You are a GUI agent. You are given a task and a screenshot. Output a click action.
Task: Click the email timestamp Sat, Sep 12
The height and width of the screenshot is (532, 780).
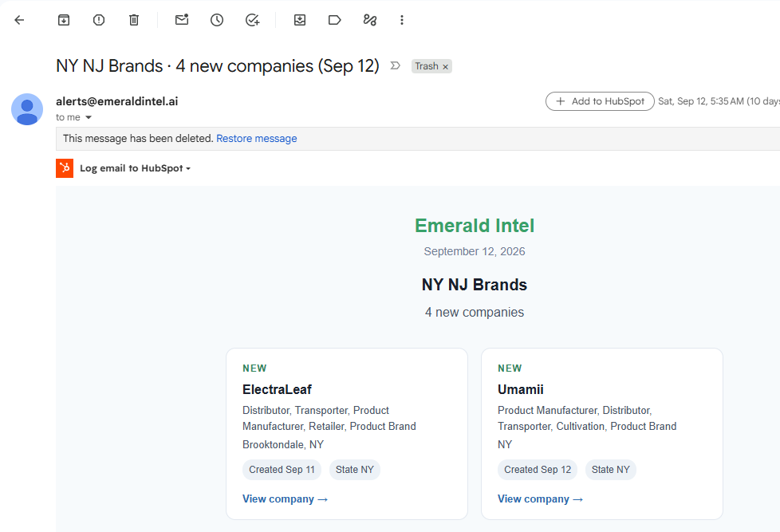[719, 101]
